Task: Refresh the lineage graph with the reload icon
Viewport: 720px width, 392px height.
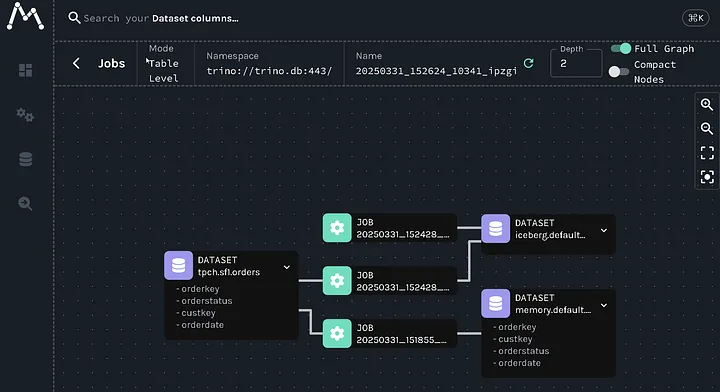Action: pos(529,63)
